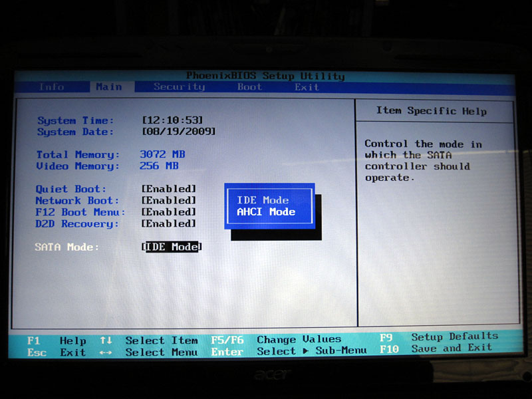Click the left-right arrows Select Menu hint
Viewport: 532px width, 399px height.
pos(149,352)
